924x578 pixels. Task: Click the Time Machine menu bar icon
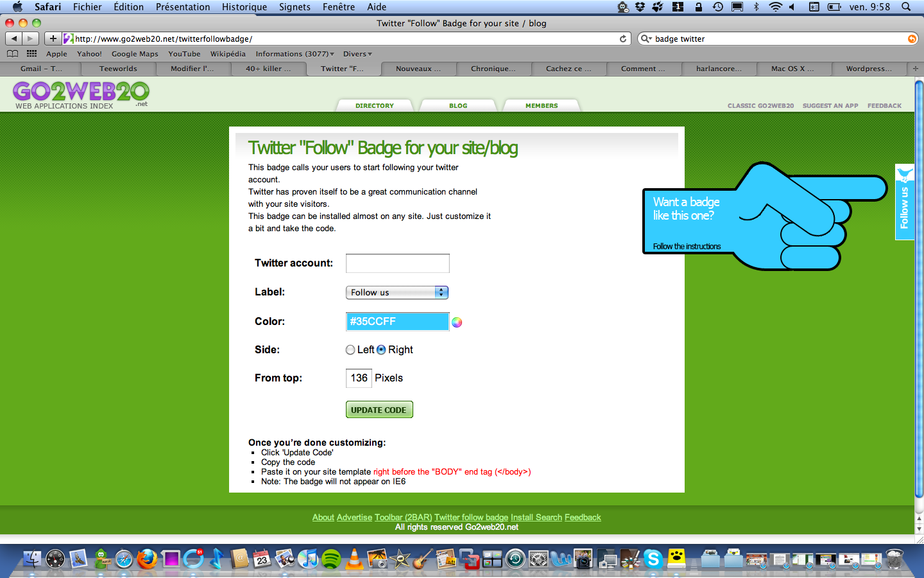coord(718,7)
